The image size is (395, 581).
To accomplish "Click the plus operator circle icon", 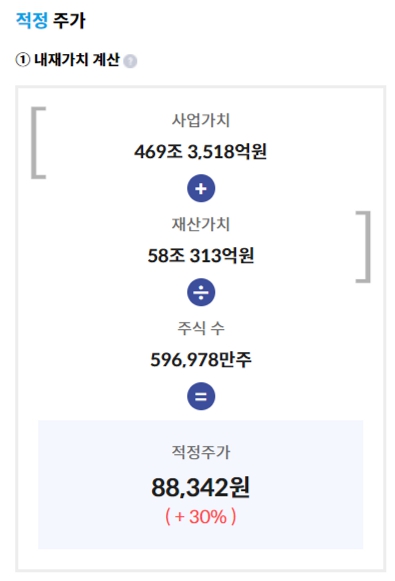I will 201,188.
